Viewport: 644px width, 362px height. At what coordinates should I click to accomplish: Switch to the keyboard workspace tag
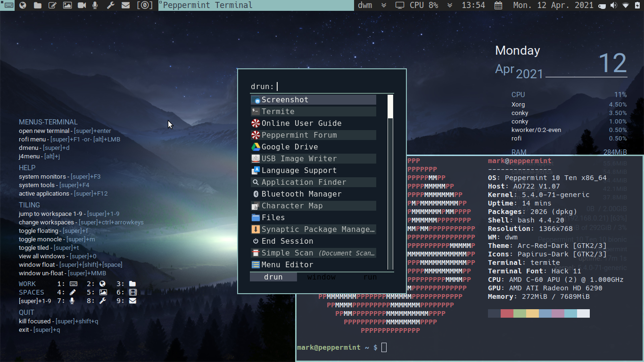(x=8, y=5)
